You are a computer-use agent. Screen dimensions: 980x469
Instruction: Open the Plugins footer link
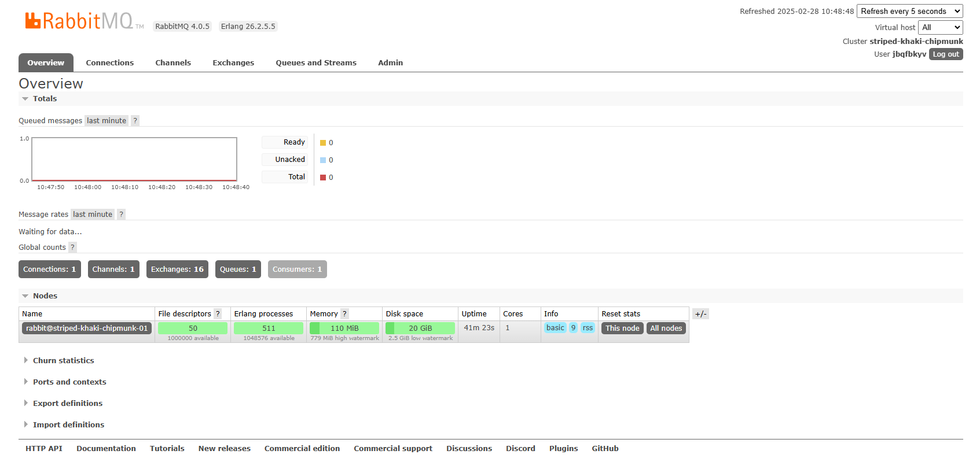564,448
